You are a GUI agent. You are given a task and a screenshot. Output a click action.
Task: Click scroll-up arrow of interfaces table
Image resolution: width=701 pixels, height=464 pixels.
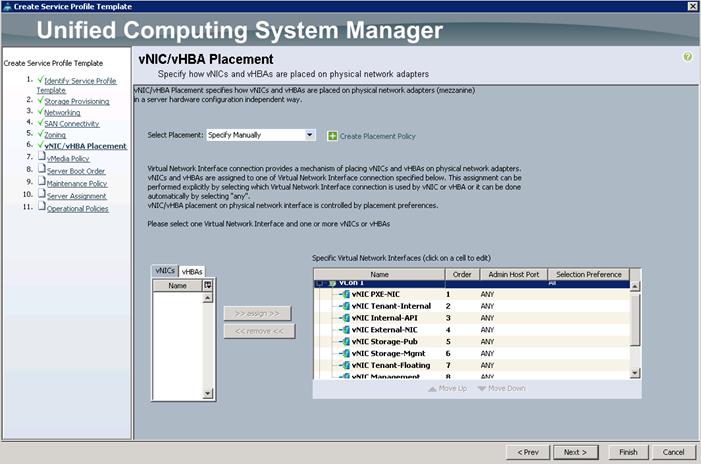tap(635, 286)
